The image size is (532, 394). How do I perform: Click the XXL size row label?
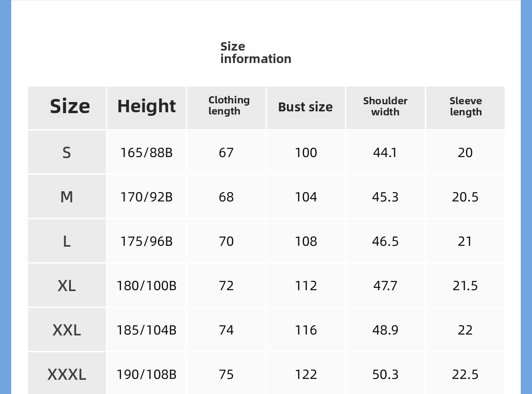click(x=66, y=330)
